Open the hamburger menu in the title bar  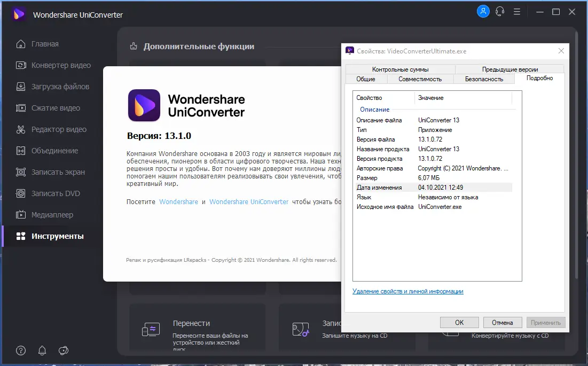click(517, 11)
